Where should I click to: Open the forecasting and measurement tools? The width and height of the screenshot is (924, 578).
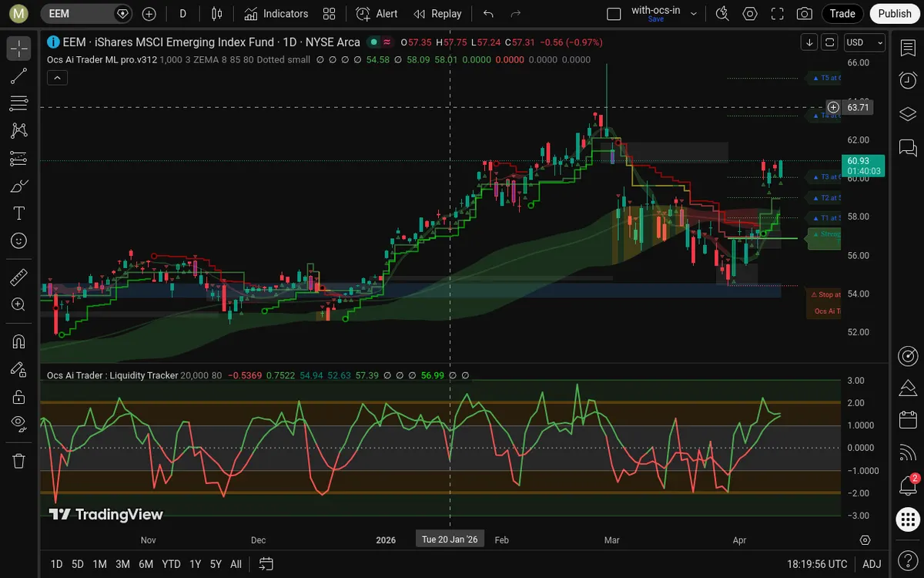click(x=19, y=159)
